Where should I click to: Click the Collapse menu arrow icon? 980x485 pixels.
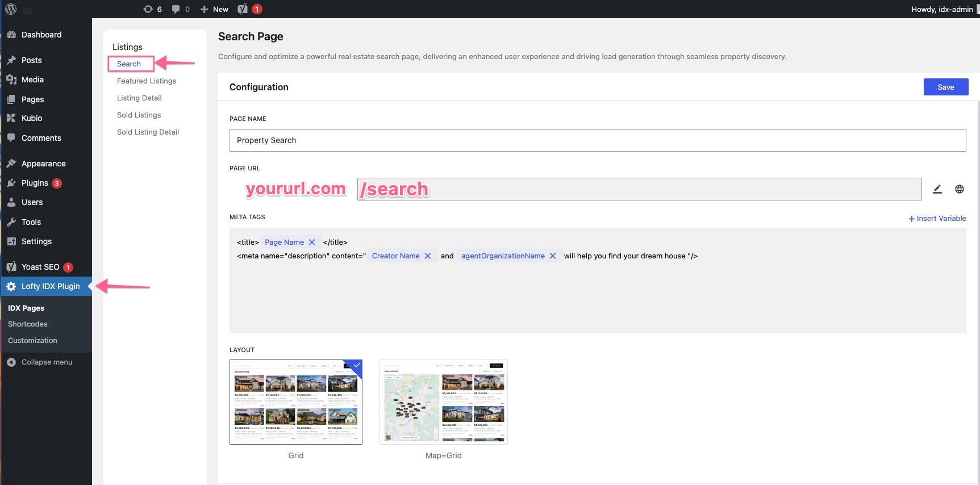(11, 362)
